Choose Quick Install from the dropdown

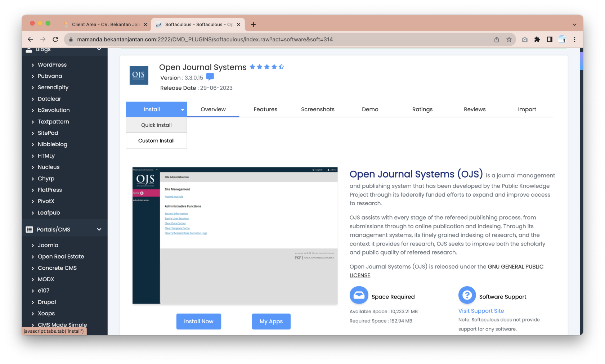point(156,125)
